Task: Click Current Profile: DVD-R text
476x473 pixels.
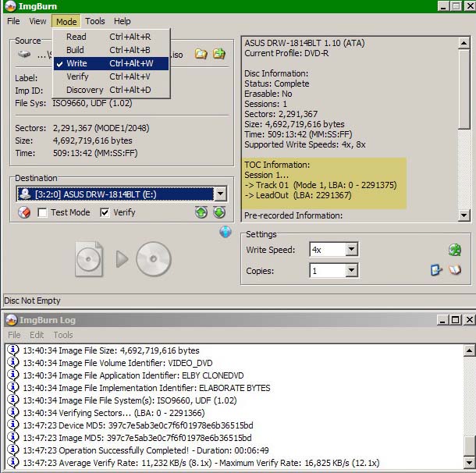Action: point(286,53)
